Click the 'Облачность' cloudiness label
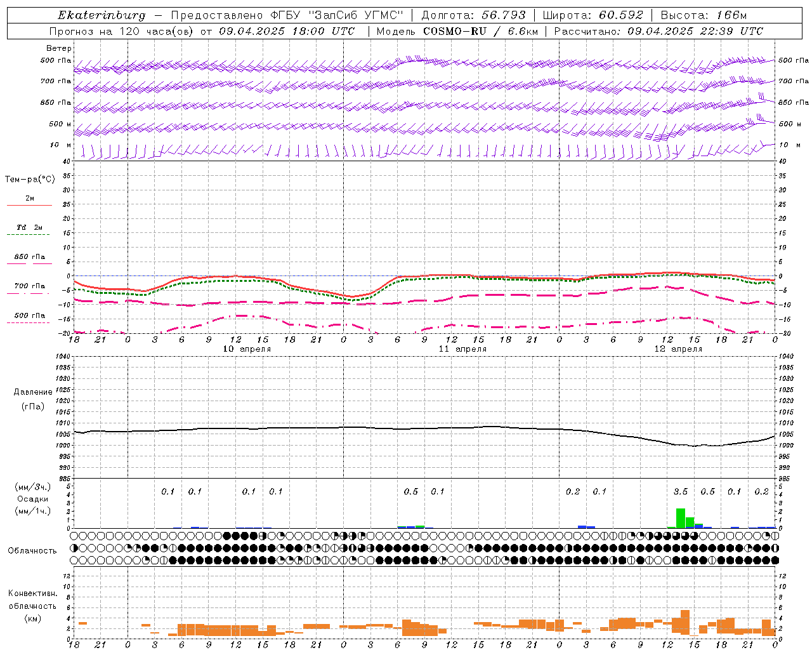This screenshot has height=650, width=812. (x=32, y=551)
